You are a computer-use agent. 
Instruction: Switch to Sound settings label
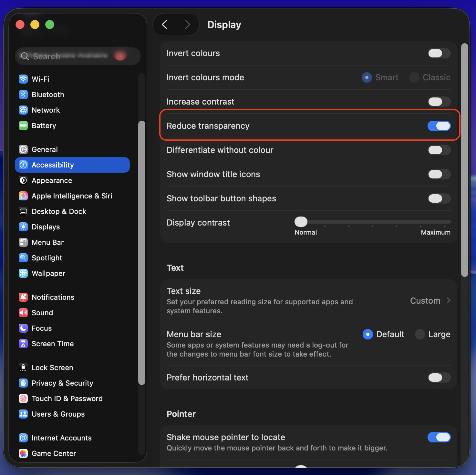pyautogui.click(x=42, y=313)
